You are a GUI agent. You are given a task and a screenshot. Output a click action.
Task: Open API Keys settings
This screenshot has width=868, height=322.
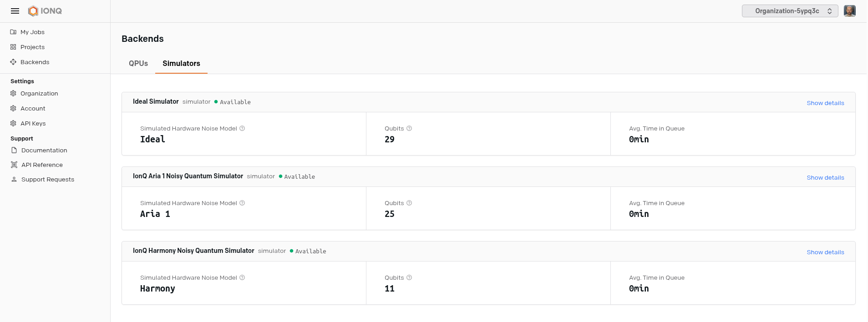(x=33, y=123)
